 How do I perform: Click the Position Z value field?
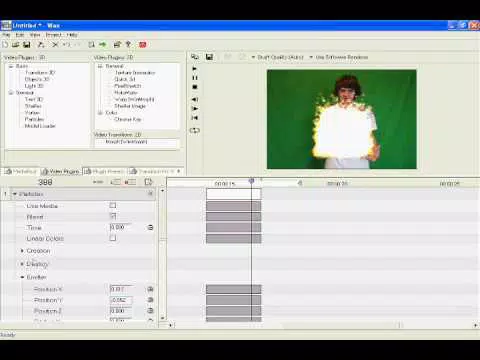[x=121, y=311]
